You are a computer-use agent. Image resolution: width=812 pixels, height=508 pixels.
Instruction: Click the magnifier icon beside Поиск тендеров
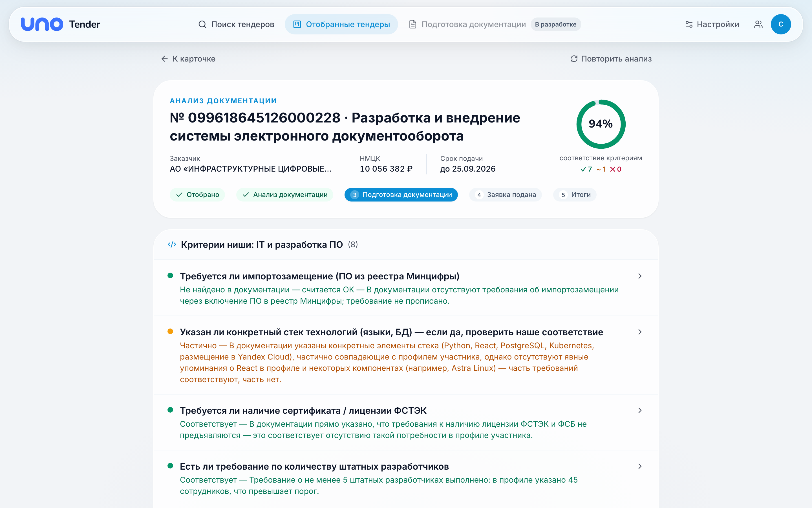(202, 24)
